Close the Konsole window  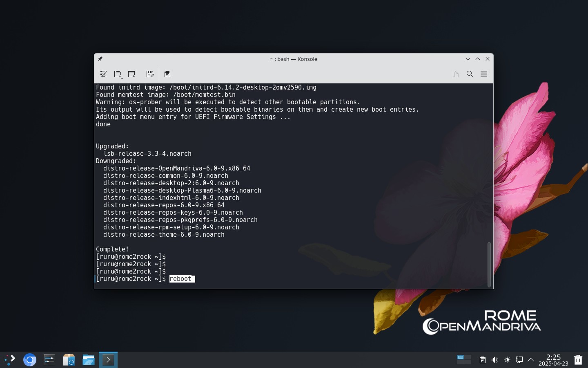pos(488,59)
